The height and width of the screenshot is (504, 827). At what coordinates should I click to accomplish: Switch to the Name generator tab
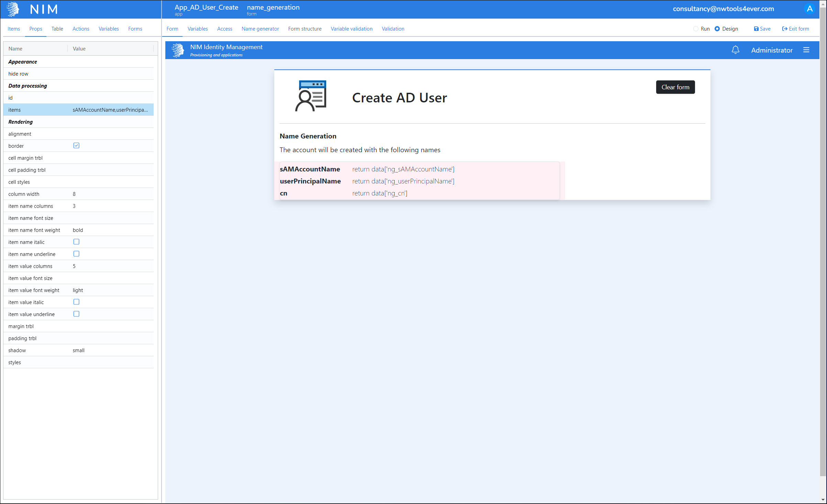point(260,29)
